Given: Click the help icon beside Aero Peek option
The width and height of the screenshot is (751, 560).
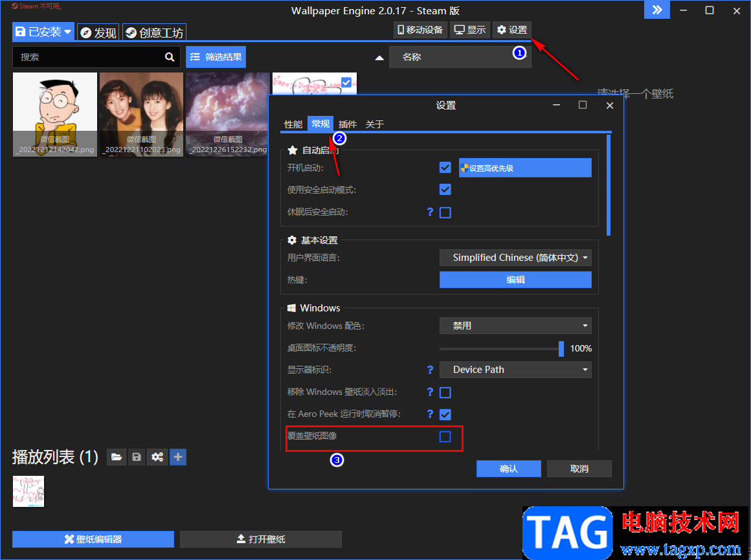Looking at the screenshot, I should 430,414.
